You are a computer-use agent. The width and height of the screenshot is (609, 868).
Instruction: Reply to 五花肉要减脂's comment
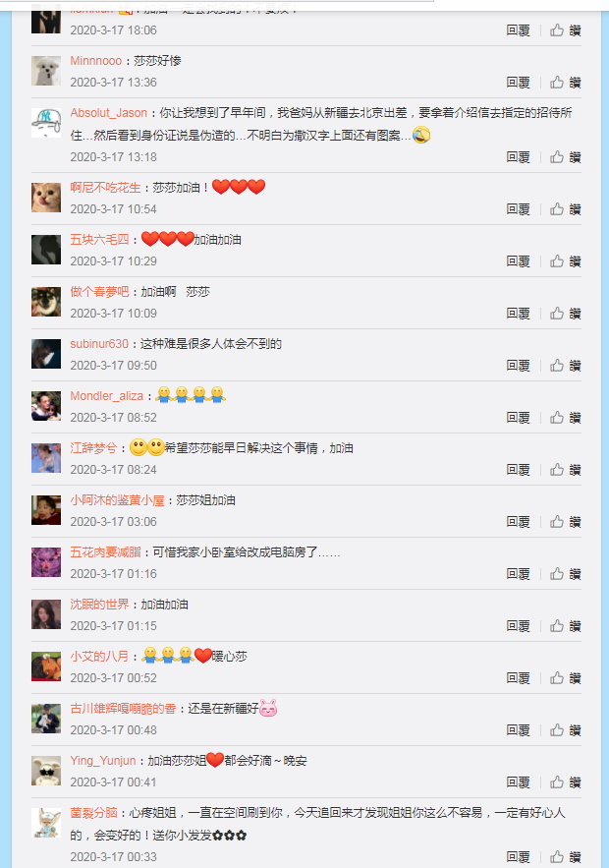tap(519, 574)
